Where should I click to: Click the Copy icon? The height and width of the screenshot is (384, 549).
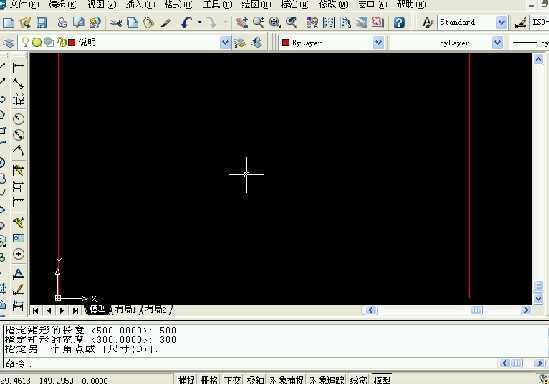click(x=132, y=23)
